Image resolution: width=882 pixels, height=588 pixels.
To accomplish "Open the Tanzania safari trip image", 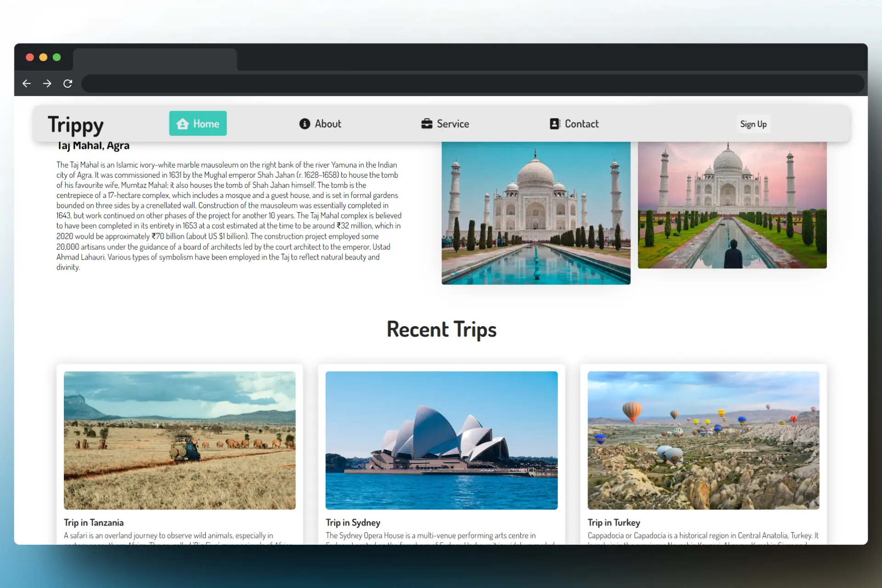I will click(180, 440).
